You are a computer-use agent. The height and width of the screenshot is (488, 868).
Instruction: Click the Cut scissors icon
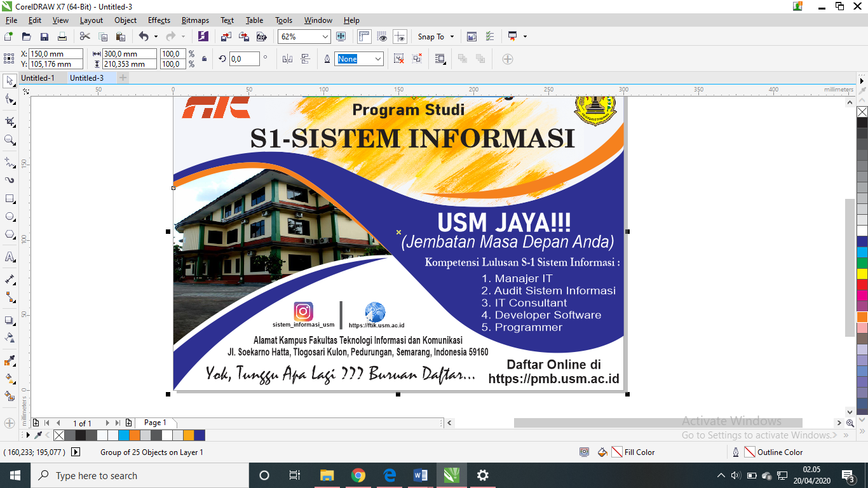[85, 37]
